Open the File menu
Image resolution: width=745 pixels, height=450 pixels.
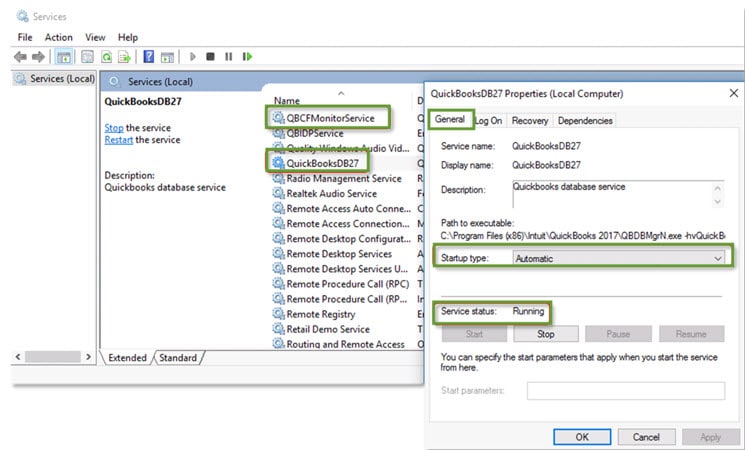tap(25, 37)
